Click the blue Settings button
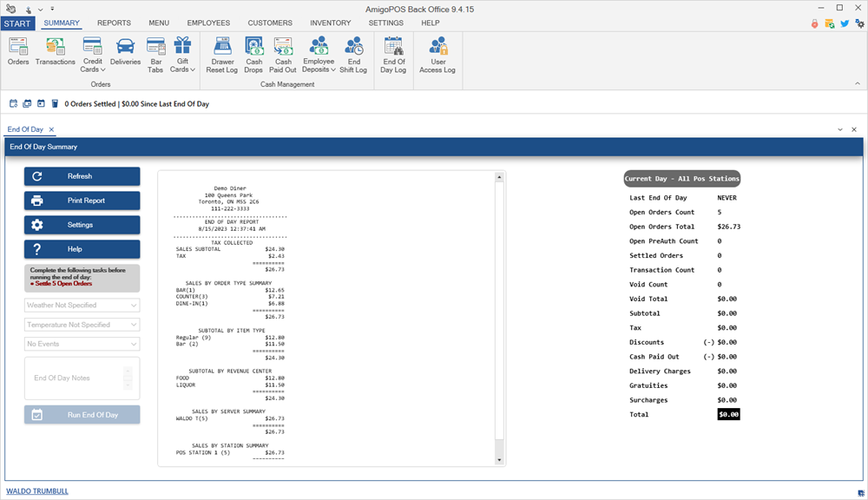Viewport: 868px width, 500px height. coord(82,225)
